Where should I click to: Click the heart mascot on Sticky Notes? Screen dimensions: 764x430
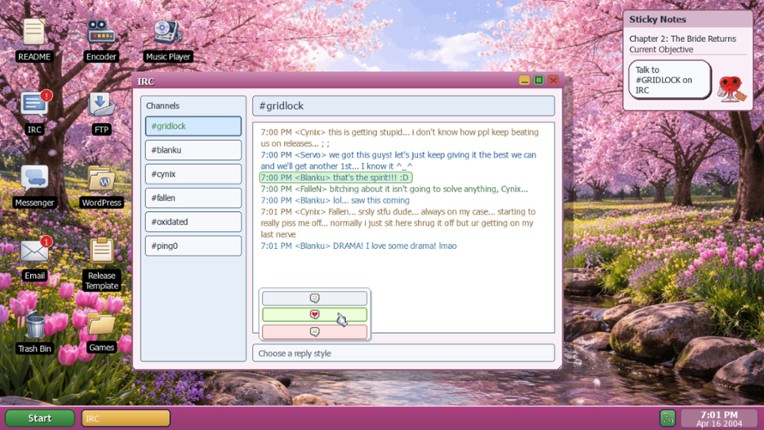tap(731, 88)
